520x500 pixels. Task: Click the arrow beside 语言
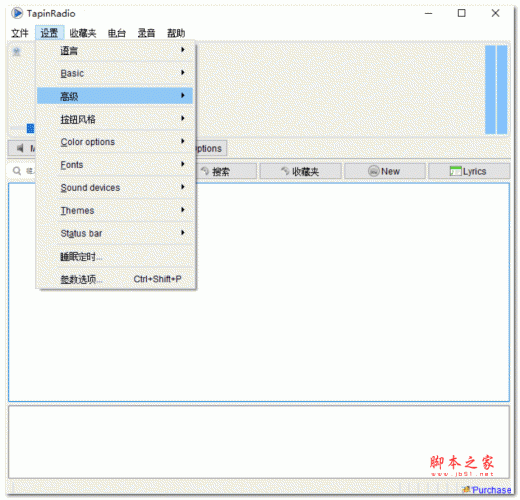tap(183, 50)
